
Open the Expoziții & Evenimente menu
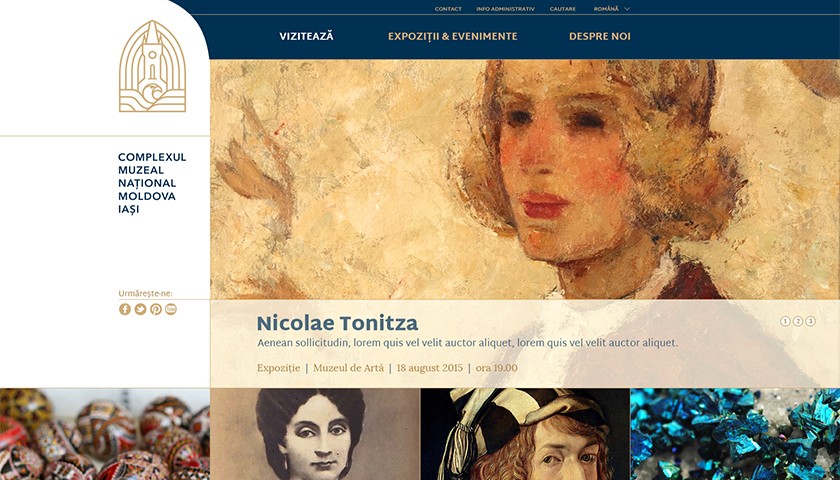click(453, 36)
